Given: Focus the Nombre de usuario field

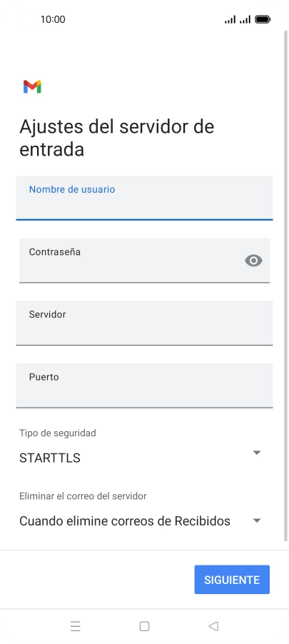Looking at the screenshot, I should 144,198.
